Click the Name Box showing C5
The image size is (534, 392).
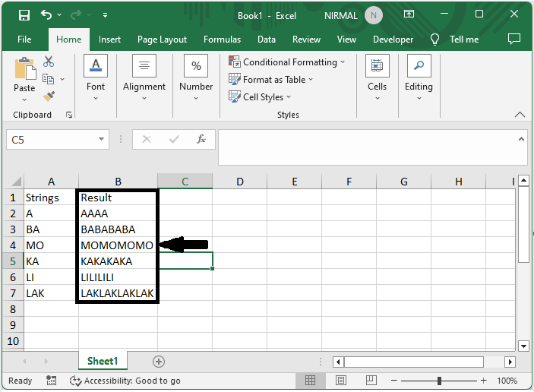(x=51, y=140)
